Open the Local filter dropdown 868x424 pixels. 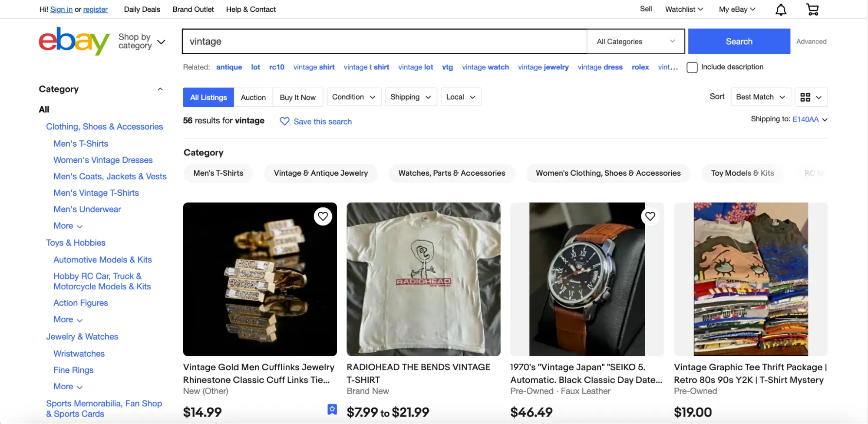click(x=461, y=97)
